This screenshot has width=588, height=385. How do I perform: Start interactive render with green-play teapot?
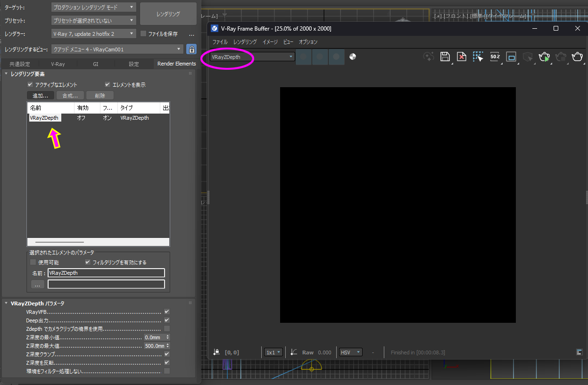pos(544,57)
